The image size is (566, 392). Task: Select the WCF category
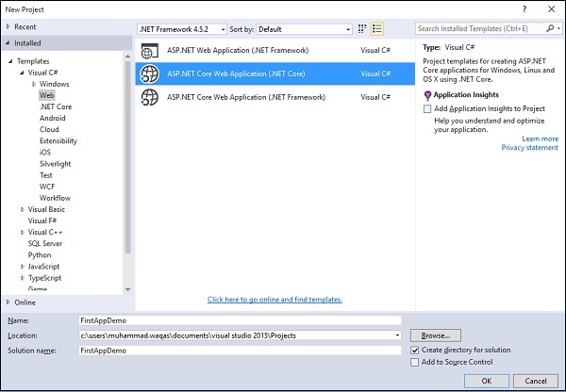coord(47,187)
